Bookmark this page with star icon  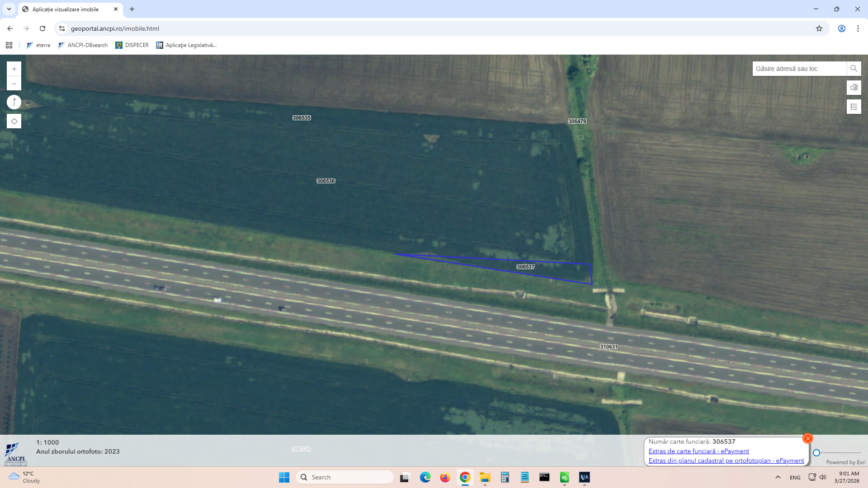[x=819, y=28]
